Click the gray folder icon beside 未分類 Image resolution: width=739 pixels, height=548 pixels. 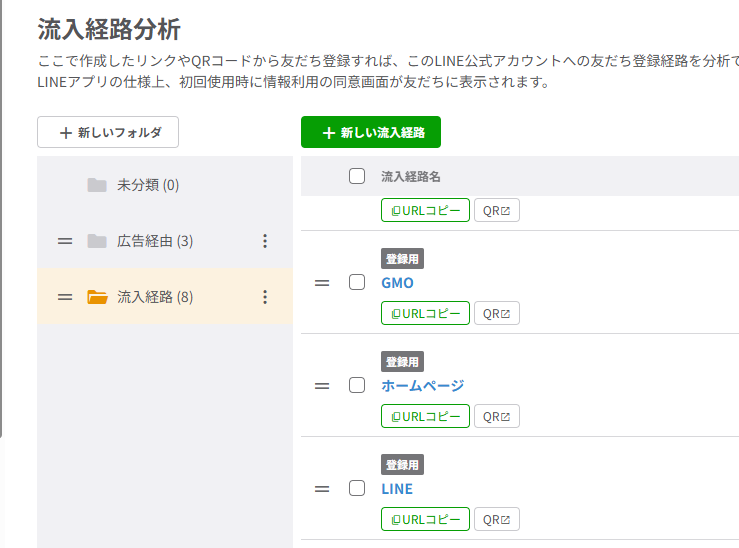point(97,185)
